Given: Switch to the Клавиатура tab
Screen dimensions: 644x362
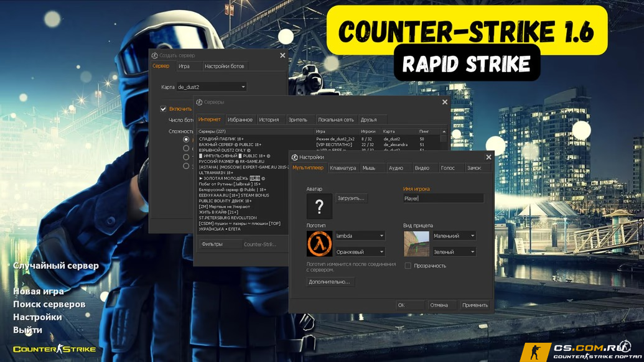Looking at the screenshot, I should coord(343,168).
